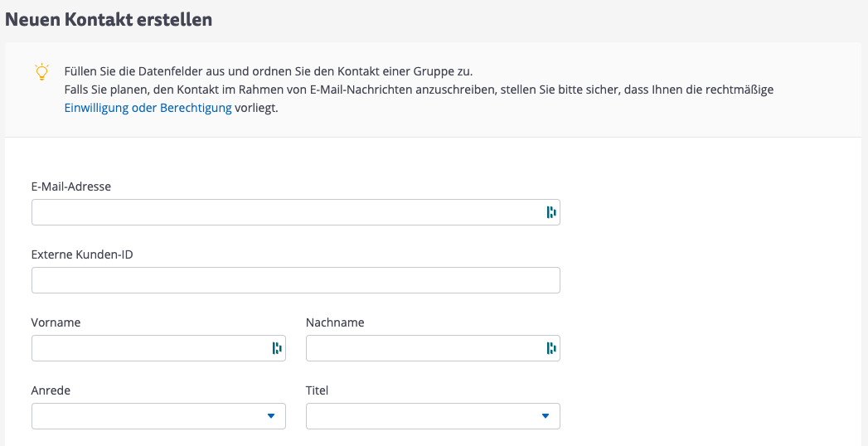Image resolution: width=868 pixels, height=446 pixels.
Task: Click the hint text starting with Füllen Sie
Action: [x=268, y=70]
